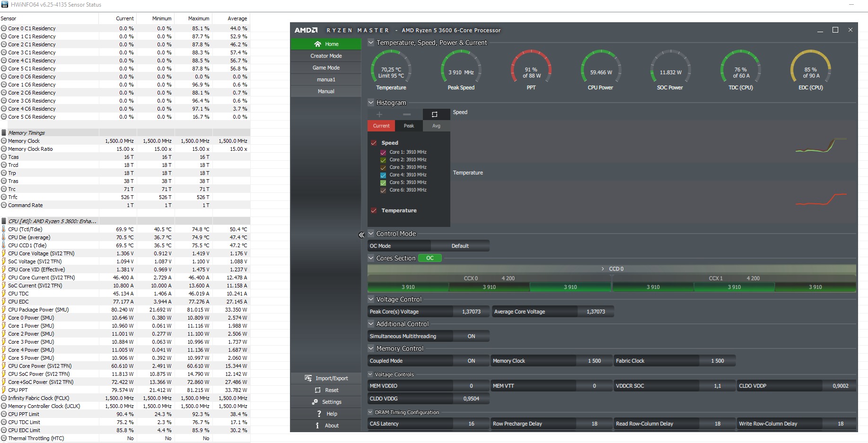Uncheck Core 1 speed in the histogram

click(x=383, y=153)
